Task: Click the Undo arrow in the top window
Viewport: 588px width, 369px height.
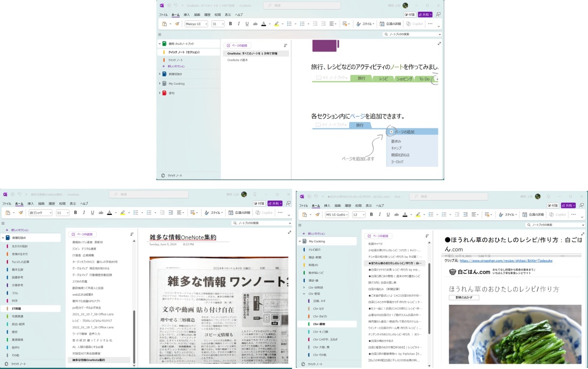Action: [x=175, y=6]
